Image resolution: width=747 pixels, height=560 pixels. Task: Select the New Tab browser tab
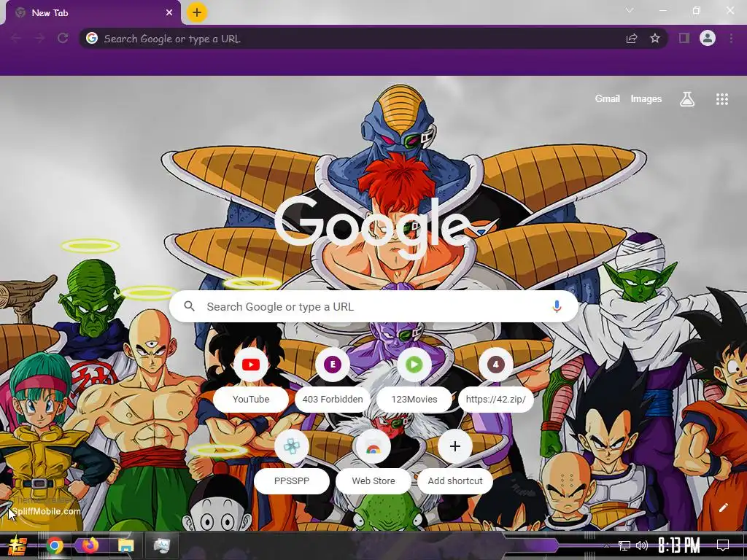point(93,13)
